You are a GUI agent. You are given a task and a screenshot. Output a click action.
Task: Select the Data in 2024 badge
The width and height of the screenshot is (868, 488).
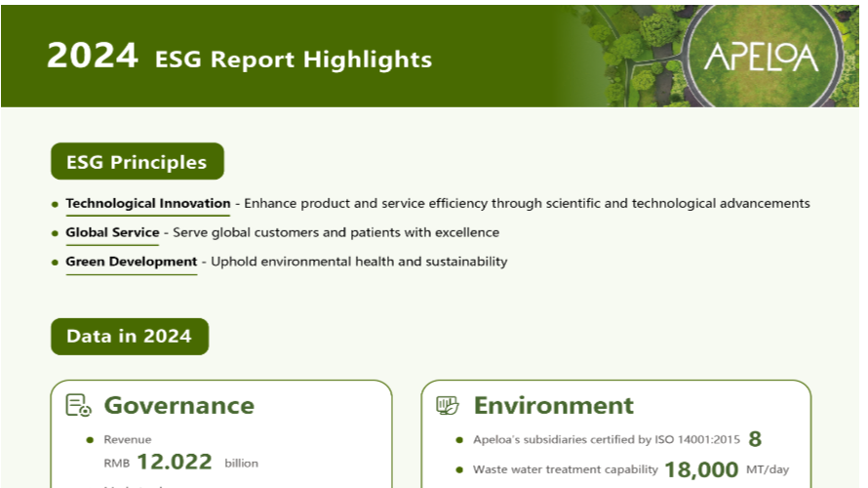point(129,337)
